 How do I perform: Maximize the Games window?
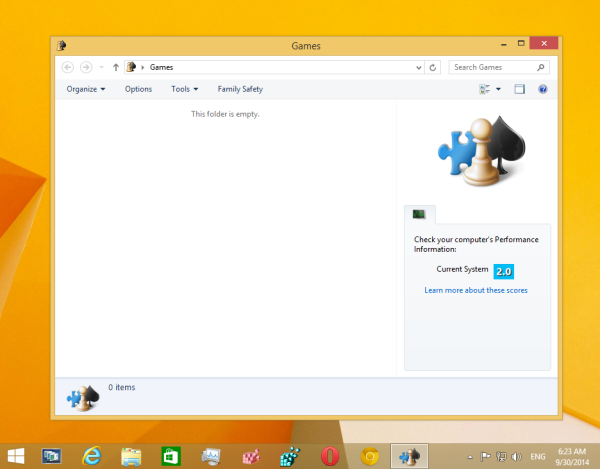[521, 43]
